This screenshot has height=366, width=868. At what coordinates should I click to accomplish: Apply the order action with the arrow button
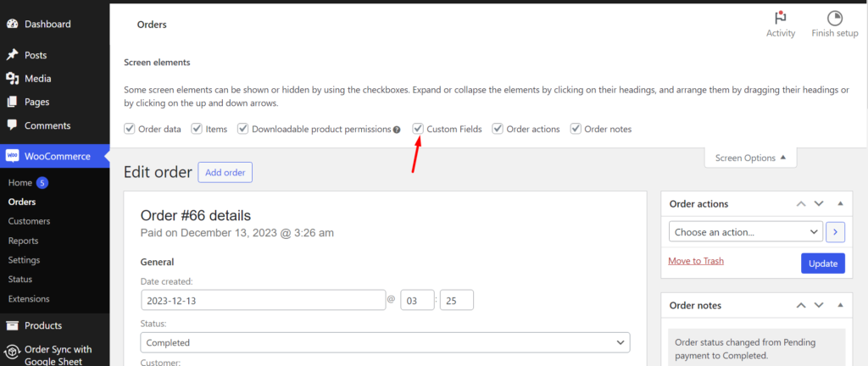(835, 232)
